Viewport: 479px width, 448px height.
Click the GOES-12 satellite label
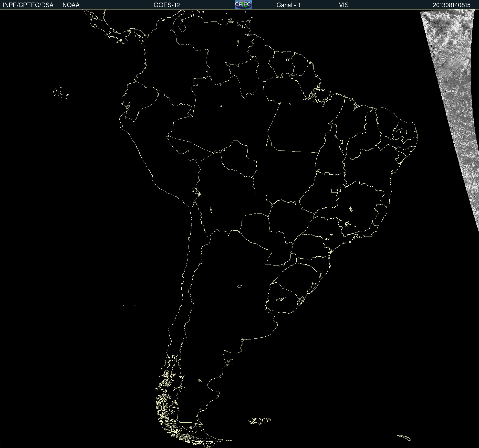[167, 5]
